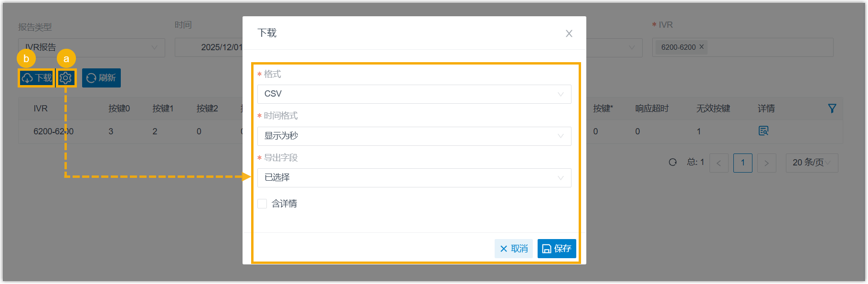Enable the 含详情 checkbox
The width and height of the screenshot is (868, 284).
pyautogui.click(x=262, y=204)
